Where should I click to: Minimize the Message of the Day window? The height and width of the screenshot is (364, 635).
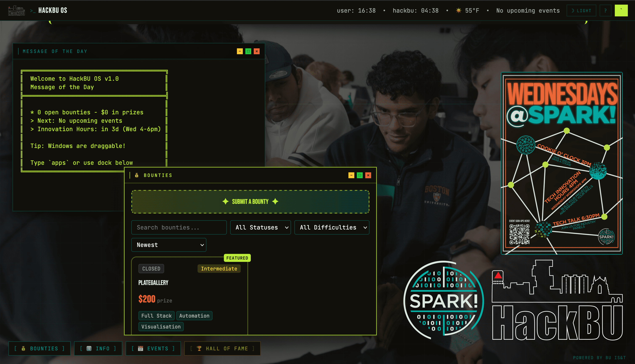(240, 51)
